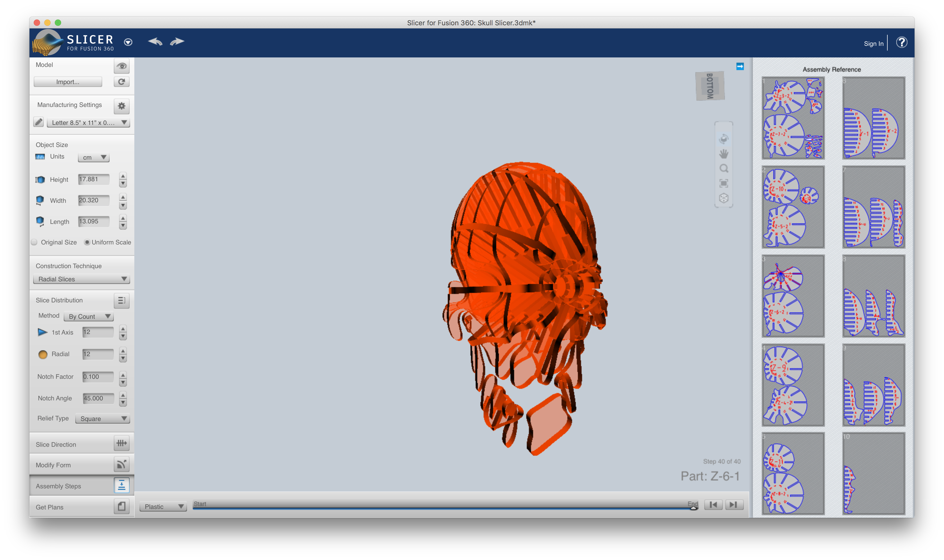Click the perspective cube view icon
Screen dimensions: 944x560
coord(724,198)
